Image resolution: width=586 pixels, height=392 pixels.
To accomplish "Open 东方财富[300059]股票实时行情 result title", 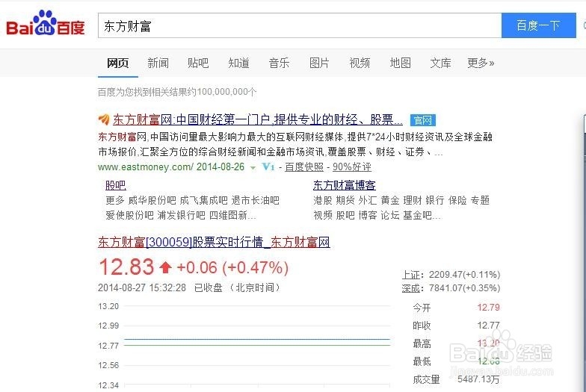I will 214,242.
